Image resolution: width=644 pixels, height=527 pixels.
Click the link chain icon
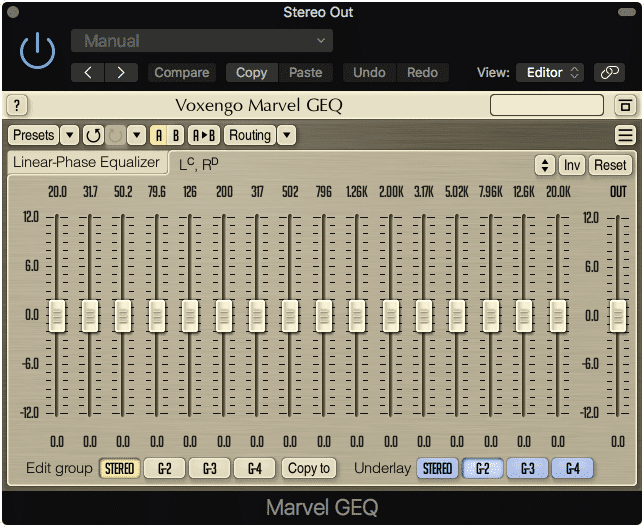point(610,73)
